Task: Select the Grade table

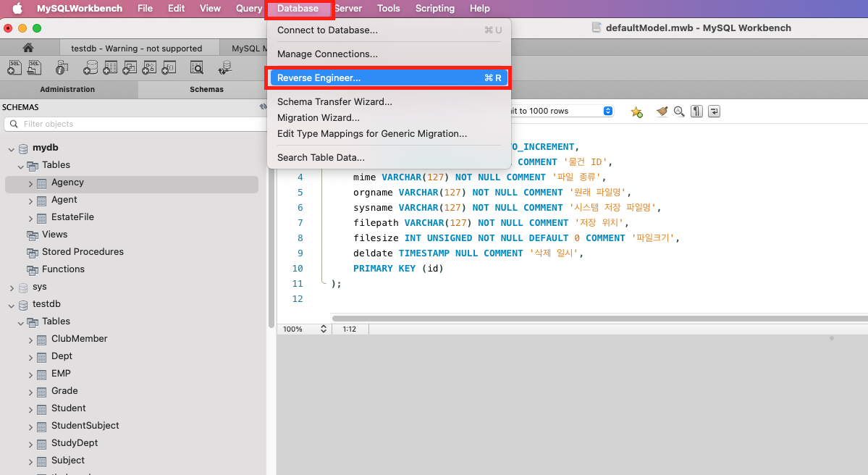Action: tap(64, 391)
